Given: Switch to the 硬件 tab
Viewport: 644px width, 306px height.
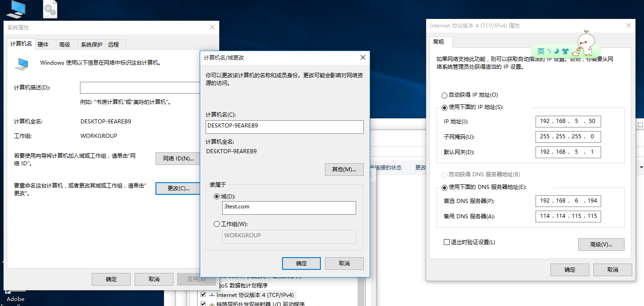Looking at the screenshot, I should click(45, 44).
